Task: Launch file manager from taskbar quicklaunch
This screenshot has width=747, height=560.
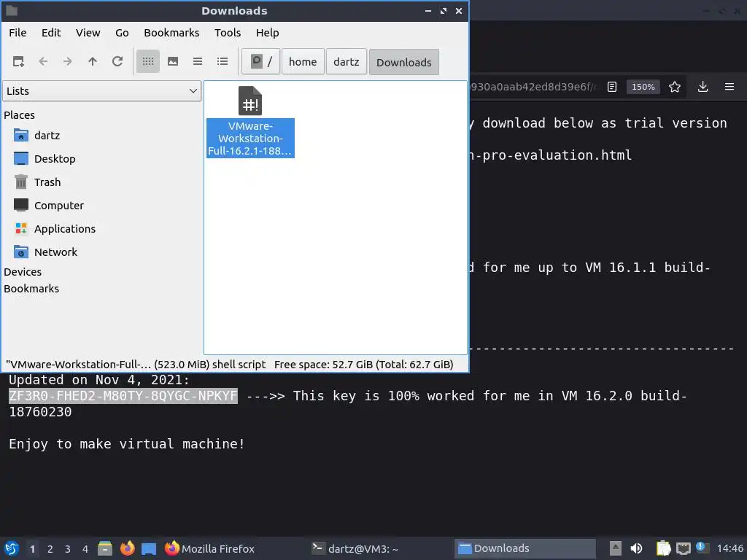Action: click(x=105, y=548)
